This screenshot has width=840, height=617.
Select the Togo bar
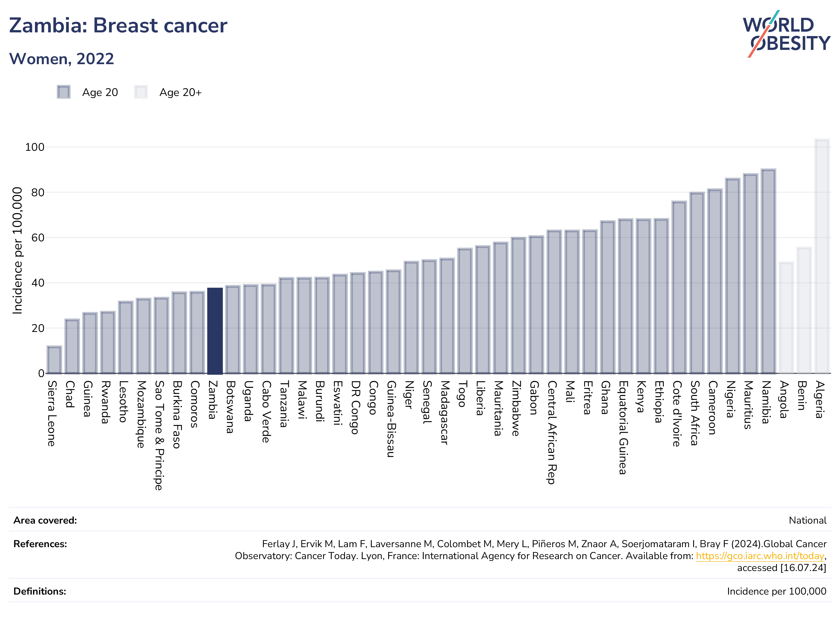pos(465,311)
